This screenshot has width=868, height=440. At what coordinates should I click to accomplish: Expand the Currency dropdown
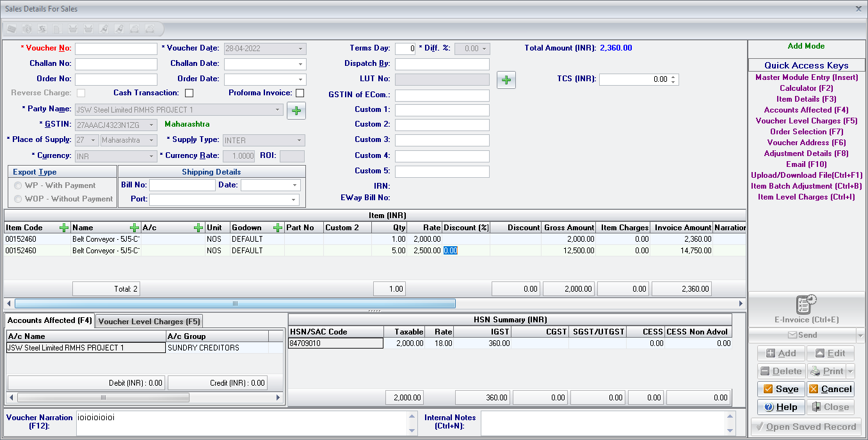tap(152, 156)
